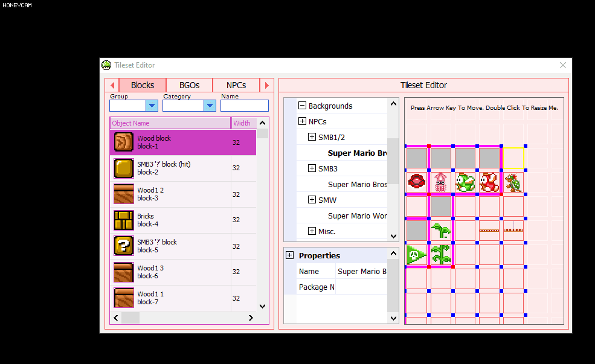
Task: Select the Bricks block-4 icon
Action: 124,220
